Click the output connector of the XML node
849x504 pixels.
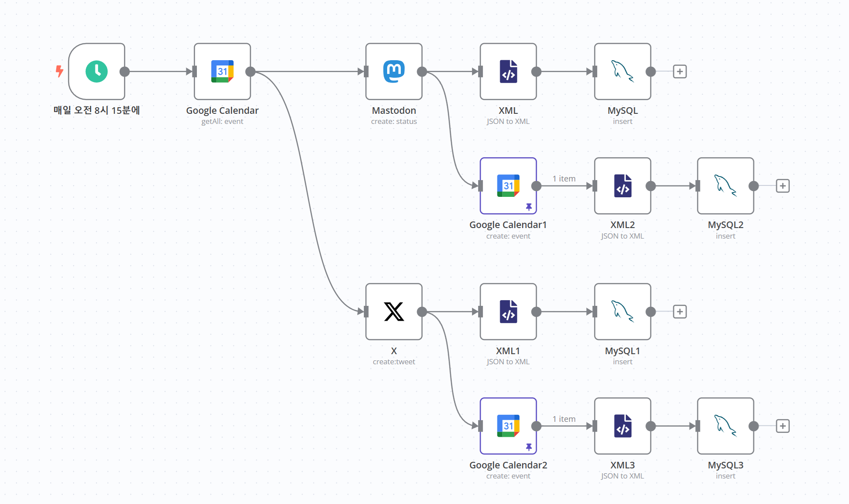click(x=536, y=72)
